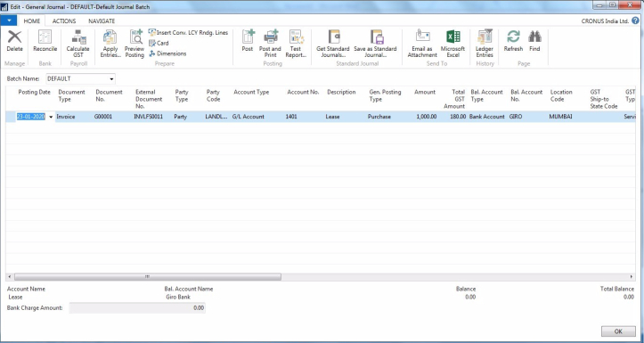This screenshot has width=644, height=343.
Task: Click the MUMBAI location code cell
Action: pos(561,117)
